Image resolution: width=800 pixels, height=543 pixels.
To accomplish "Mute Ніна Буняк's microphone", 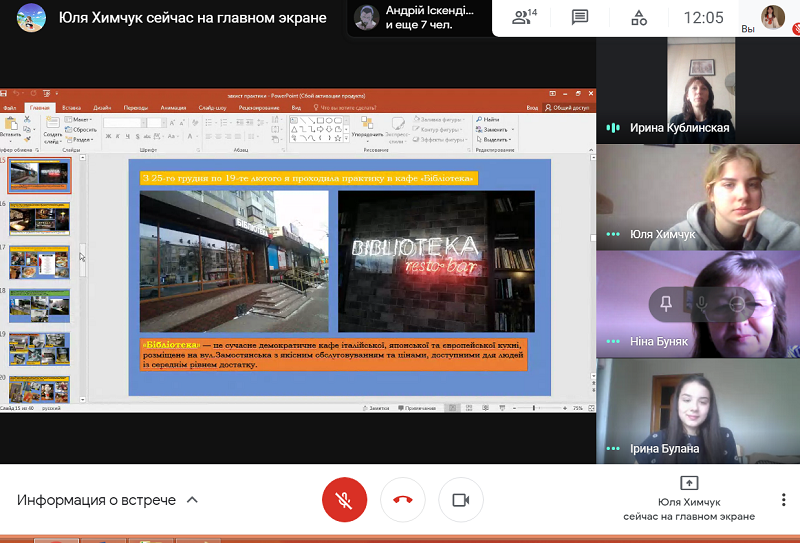I will [x=702, y=304].
